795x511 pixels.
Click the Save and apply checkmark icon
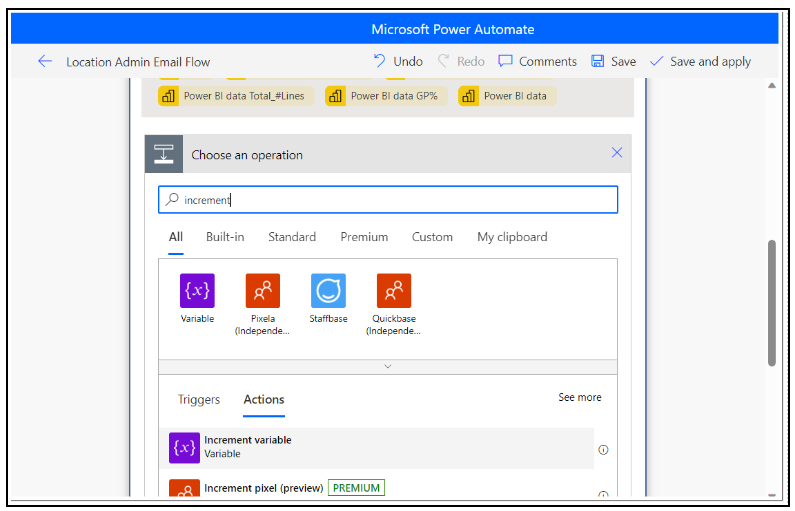tap(657, 61)
